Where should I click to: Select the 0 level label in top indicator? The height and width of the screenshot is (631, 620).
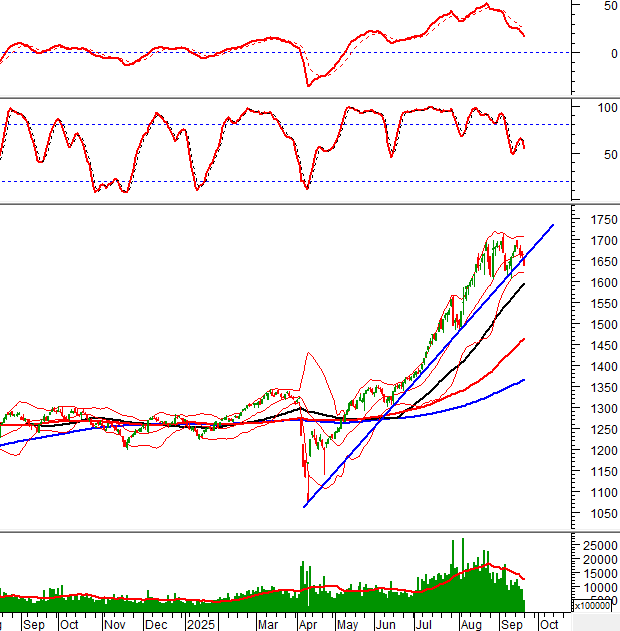pyautogui.click(x=608, y=53)
